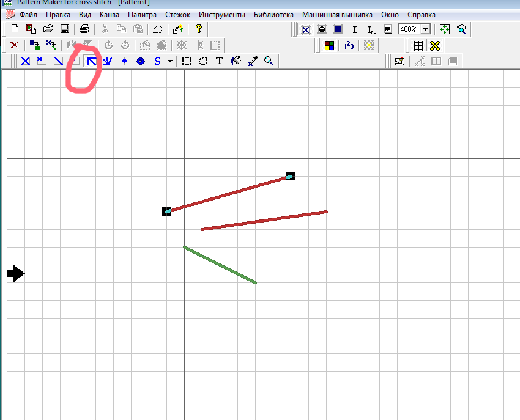The height and width of the screenshot is (420, 520).
Task: Open the Библиотека menu
Action: coord(273,14)
